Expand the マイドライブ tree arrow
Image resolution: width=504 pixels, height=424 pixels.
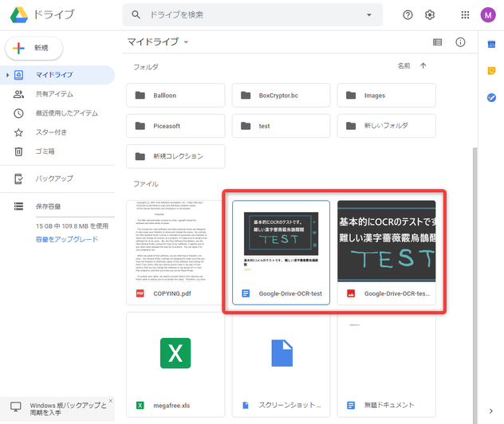pos(7,75)
